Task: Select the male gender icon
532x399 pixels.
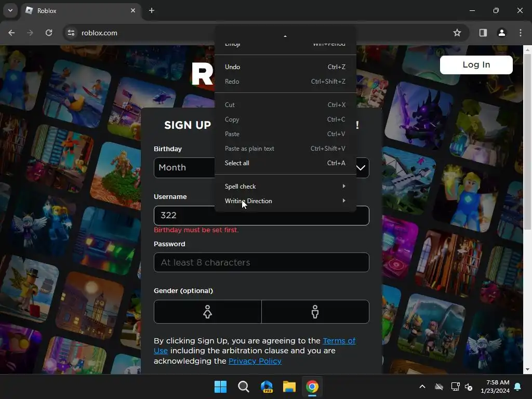Action: [315, 312]
